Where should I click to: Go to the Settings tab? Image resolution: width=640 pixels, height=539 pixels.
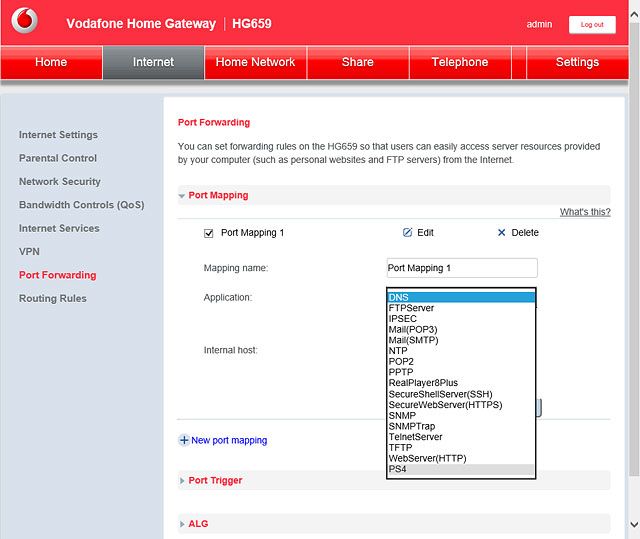pos(578,62)
